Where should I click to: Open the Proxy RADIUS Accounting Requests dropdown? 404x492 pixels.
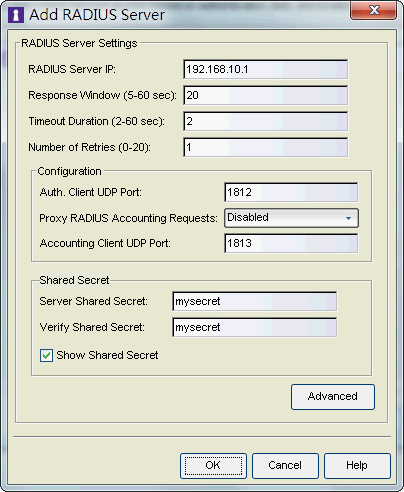point(291,218)
